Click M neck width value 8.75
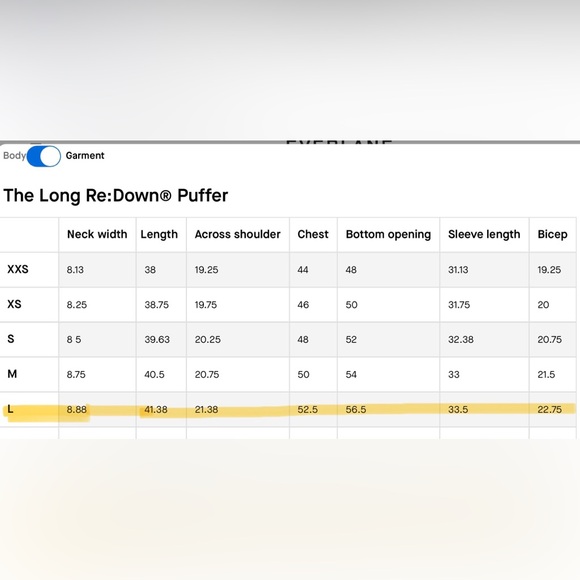 [76, 375]
